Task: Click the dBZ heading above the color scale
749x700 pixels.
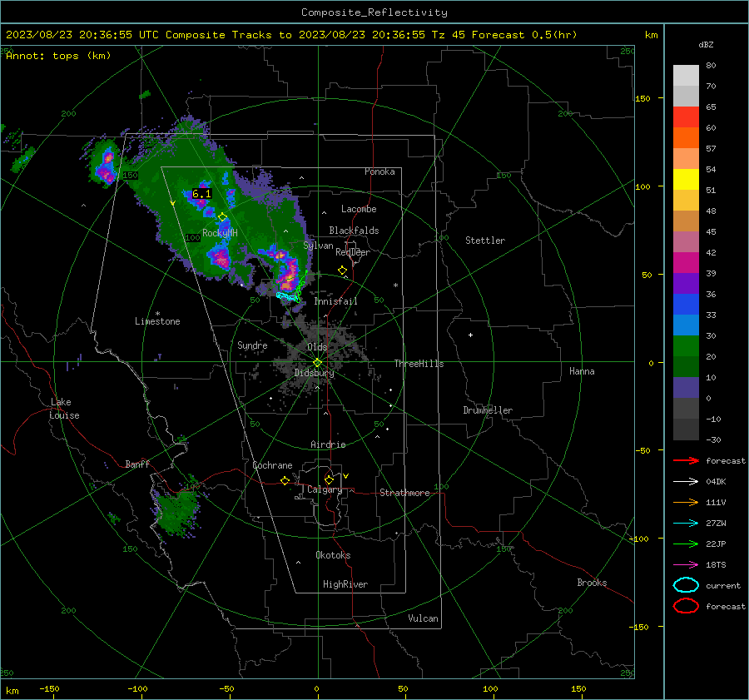Action: [x=706, y=44]
